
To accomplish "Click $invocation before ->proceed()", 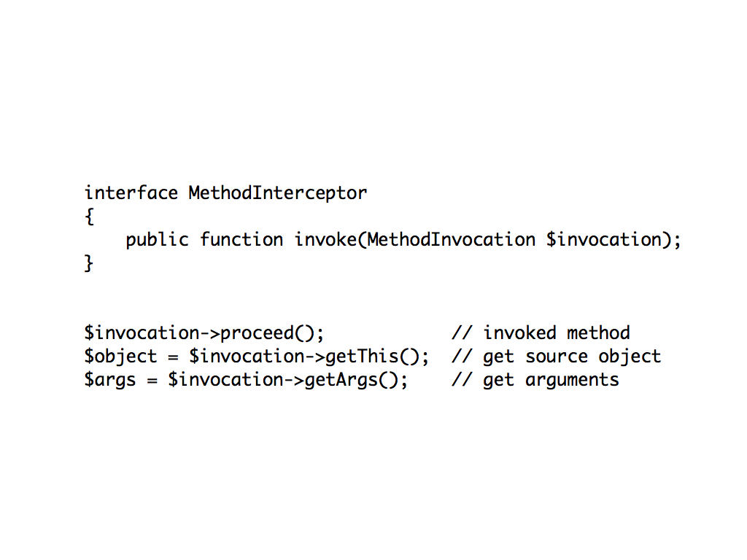I will [142, 332].
